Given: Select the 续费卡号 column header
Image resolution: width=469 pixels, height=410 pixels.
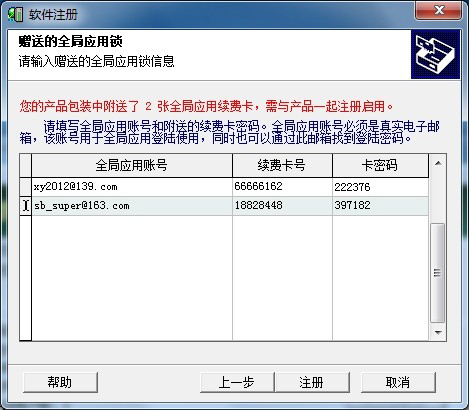Looking at the screenshot, I should tap(282, 165).
